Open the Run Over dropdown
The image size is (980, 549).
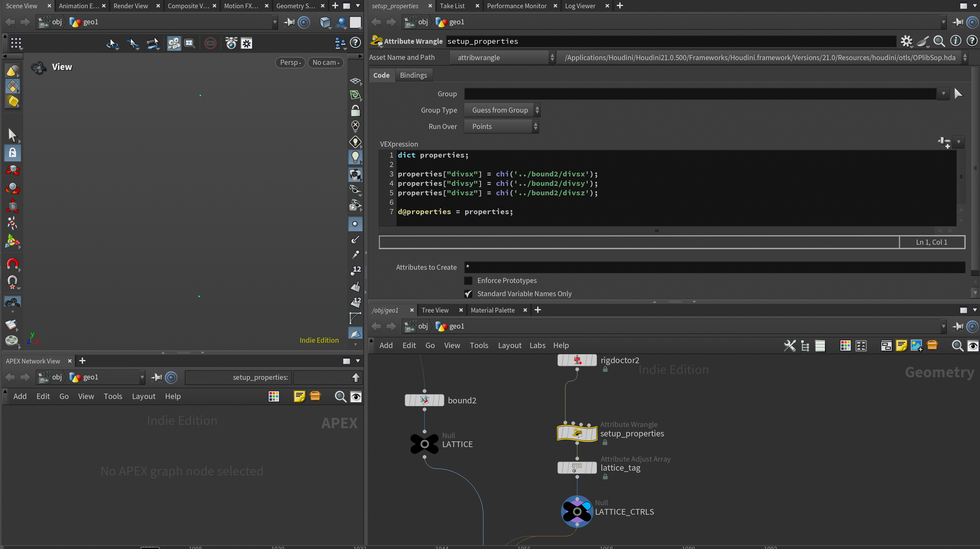(x=502, y=126)
